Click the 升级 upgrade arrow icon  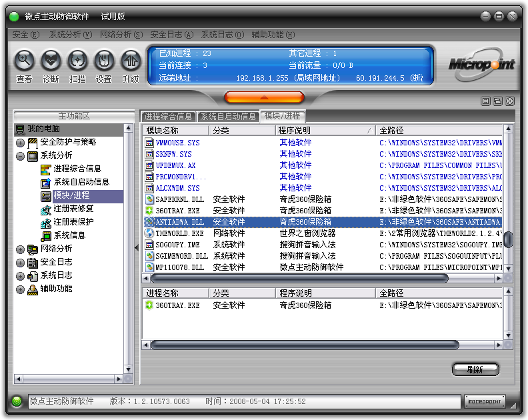pyautogui.click(x=130, y=61)
